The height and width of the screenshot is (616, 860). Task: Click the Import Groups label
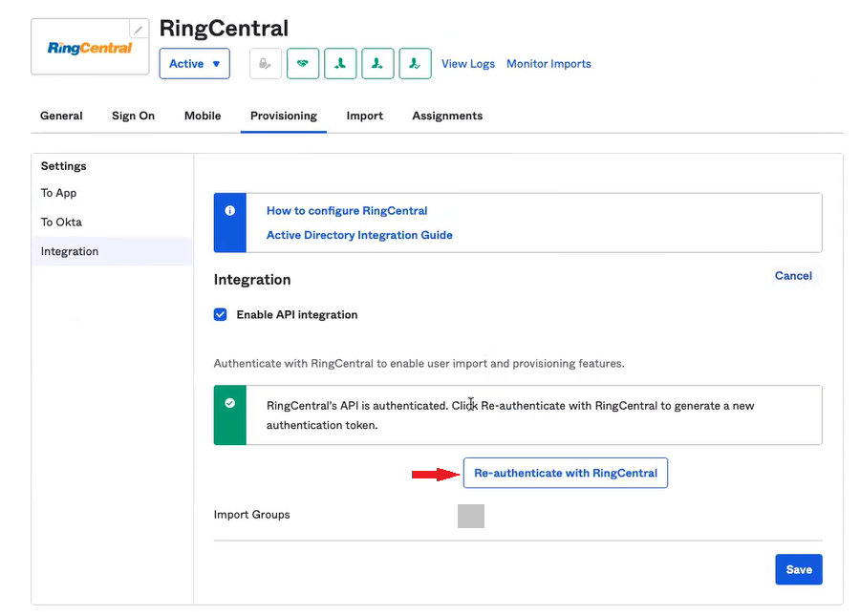251,515
